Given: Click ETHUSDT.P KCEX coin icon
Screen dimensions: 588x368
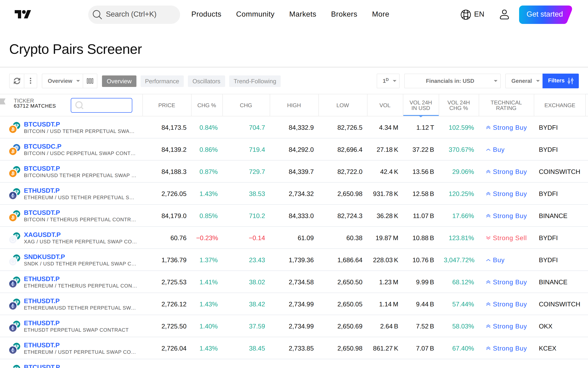Looking at the screenshot, I should coord(14,348).
